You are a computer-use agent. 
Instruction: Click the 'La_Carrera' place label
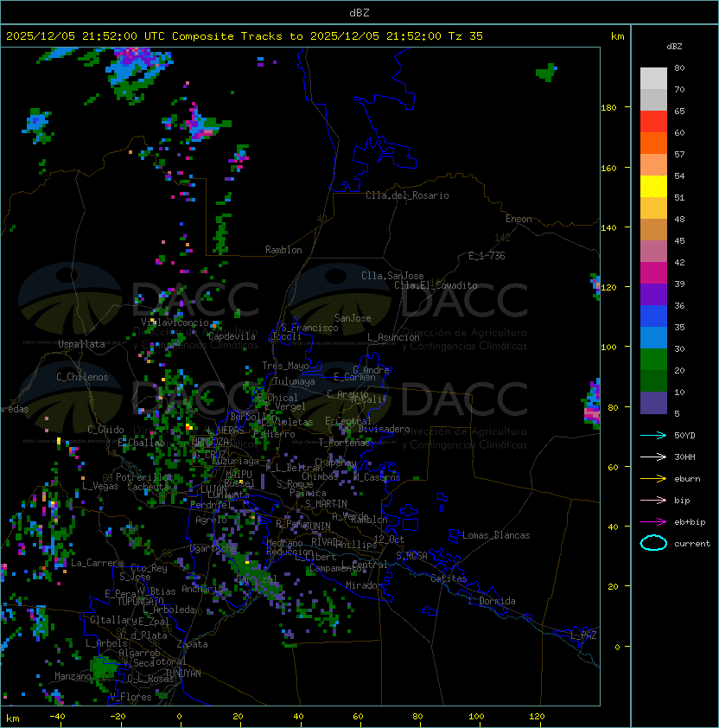pos(98,563)
